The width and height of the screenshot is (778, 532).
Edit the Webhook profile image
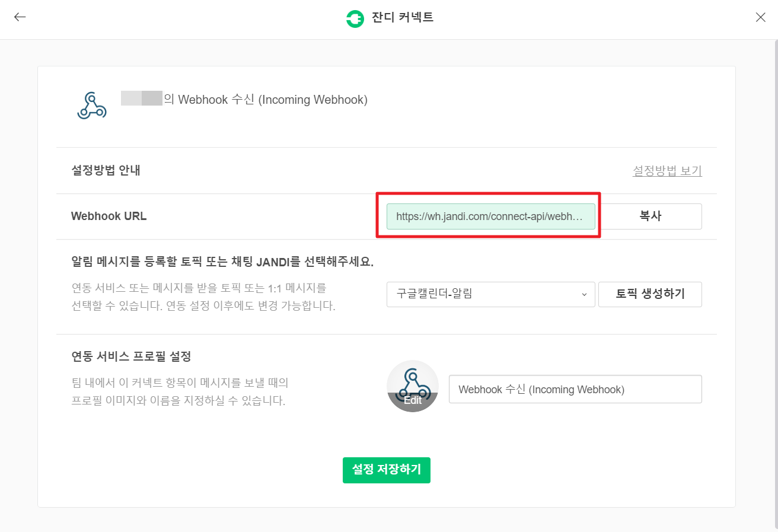coord(413,386)
